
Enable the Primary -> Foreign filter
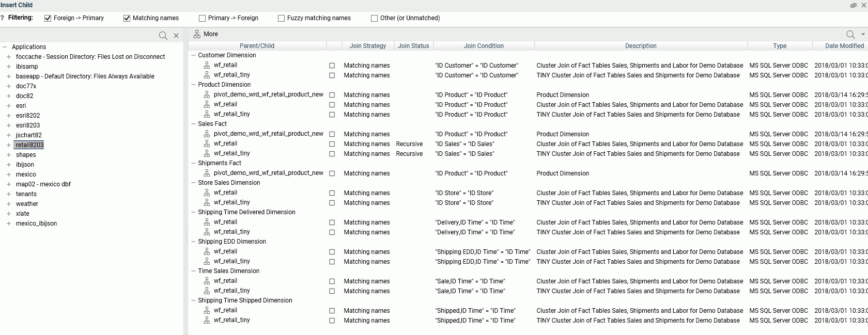click(x=202, y=18)
